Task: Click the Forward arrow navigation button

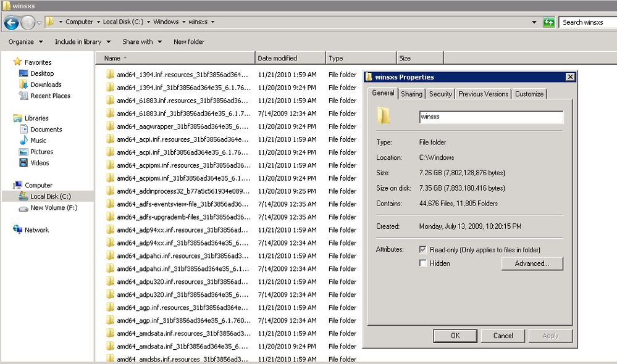Action: (28, 22)
